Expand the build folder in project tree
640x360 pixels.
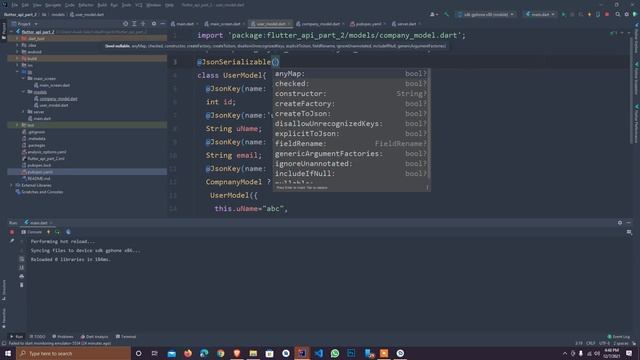coord(17,58)
